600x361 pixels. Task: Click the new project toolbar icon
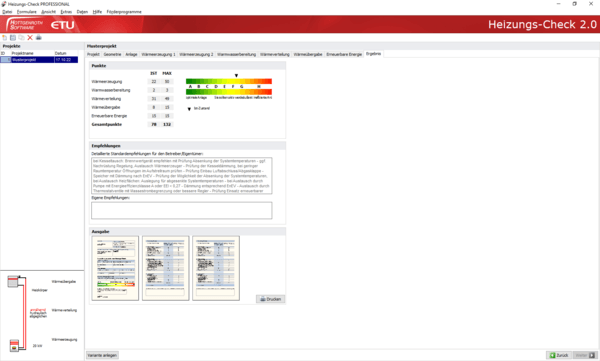click(x=5, y=38)
